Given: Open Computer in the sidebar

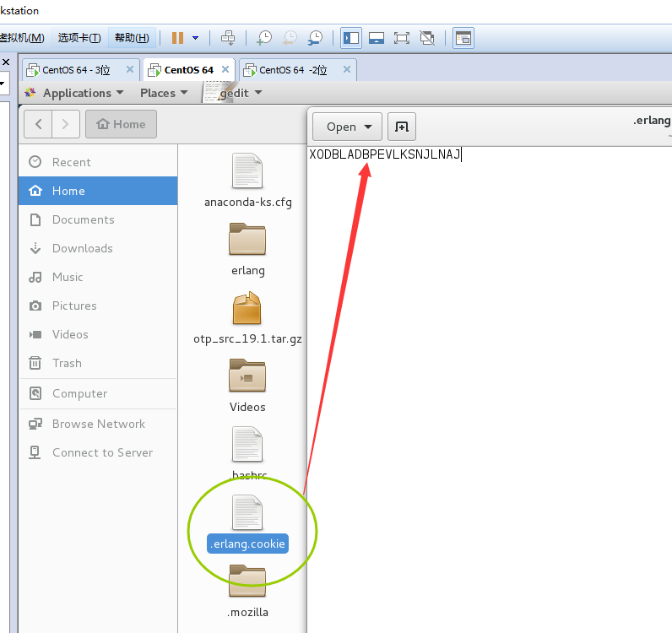Looking at the screenshot, I should (98, 393).
